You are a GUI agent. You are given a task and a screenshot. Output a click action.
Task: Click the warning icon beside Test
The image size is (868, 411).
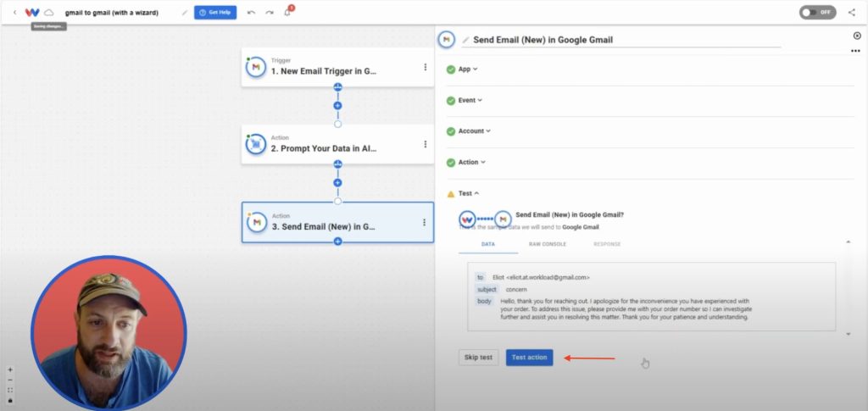pos(451,193)
